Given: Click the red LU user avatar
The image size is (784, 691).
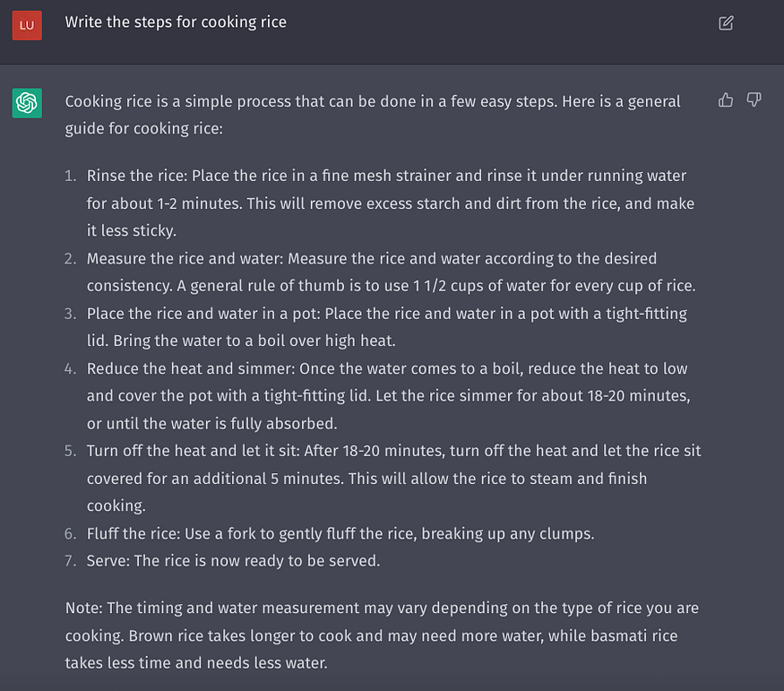Looking at the screenshot, I should [27, 25].
